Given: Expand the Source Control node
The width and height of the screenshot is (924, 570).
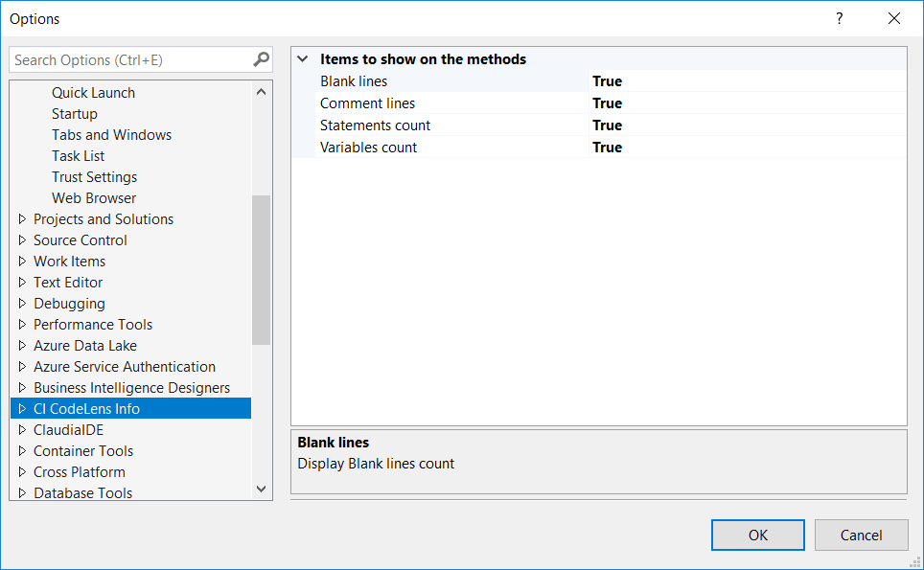Looking at the screenshot, I should click(22, 239).
